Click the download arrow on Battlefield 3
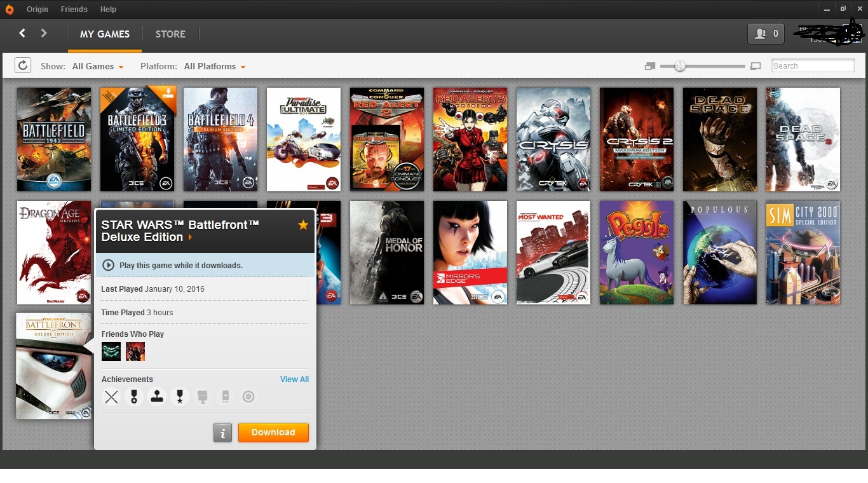This screenshot has height=483, width=868. (x=167, y=94)
